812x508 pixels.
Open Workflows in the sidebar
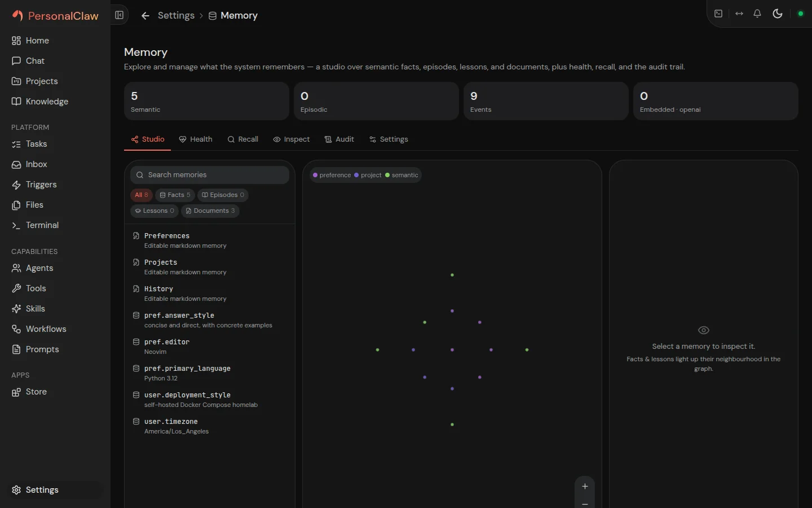55,329
